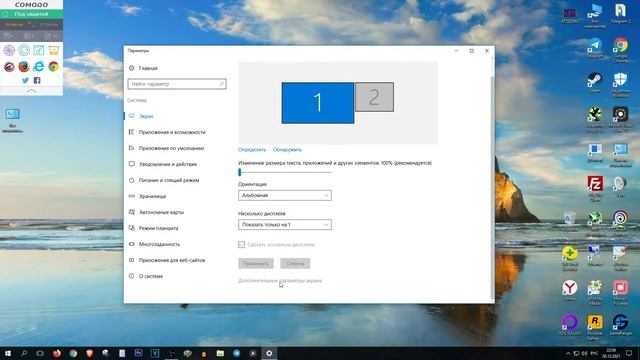Select display 1 in the monitor layout
The width and height of the screenshot is (640, 360).
[x=318, y=103]
